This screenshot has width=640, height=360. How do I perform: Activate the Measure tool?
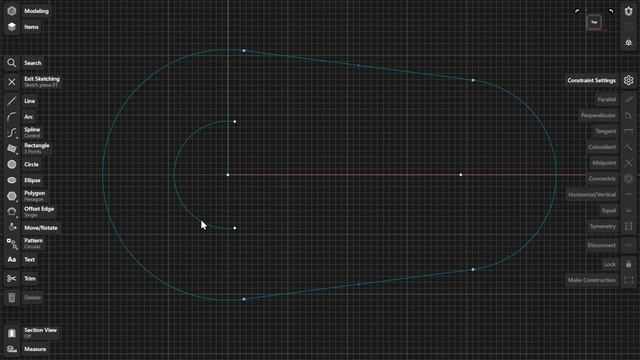12,349
